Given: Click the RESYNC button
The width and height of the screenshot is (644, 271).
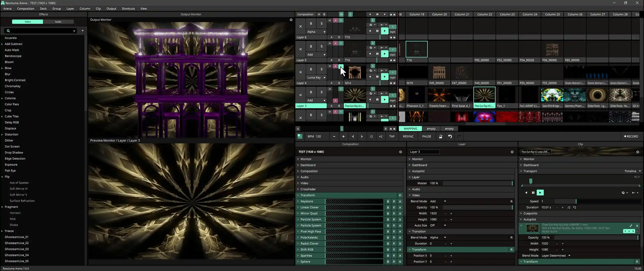Looking at the screenshot, I should coord(408,137).
